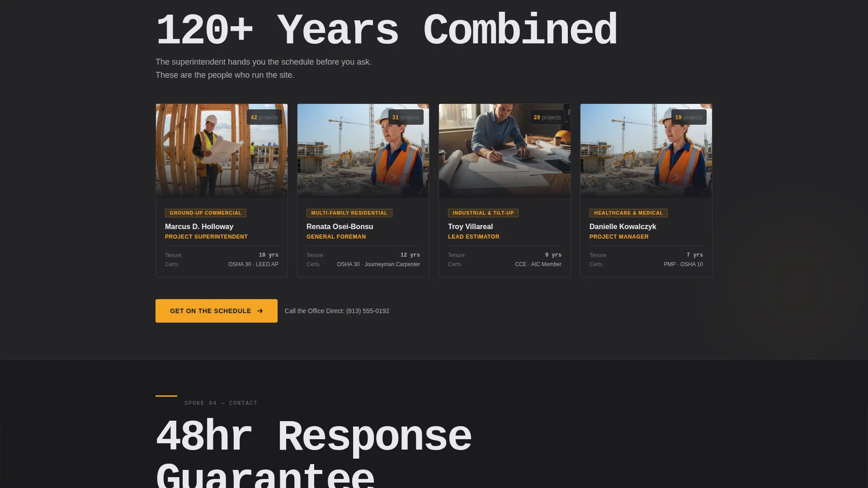The height and width of the screenshot is (488, 868).
Task: Click the Lead Estimator title
Action: click(474, 237)
